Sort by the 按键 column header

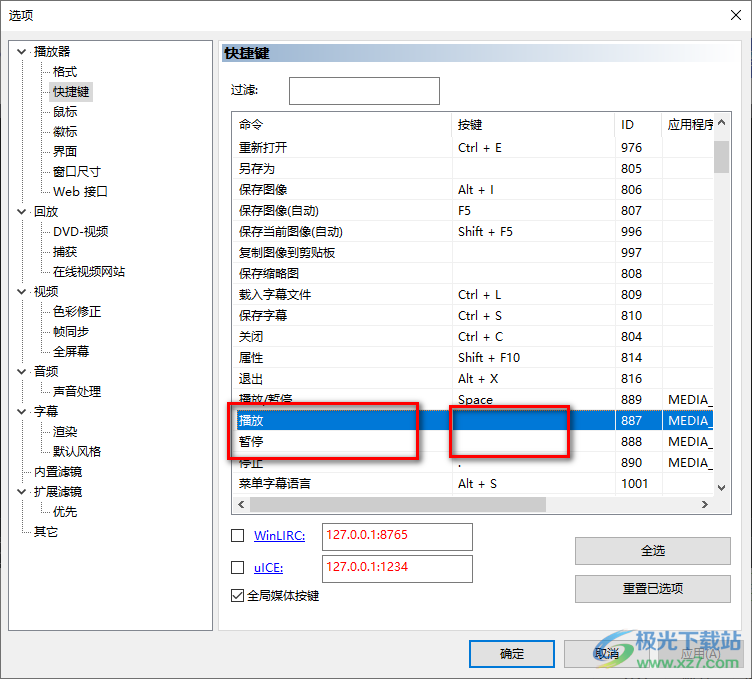pos(532,125)
